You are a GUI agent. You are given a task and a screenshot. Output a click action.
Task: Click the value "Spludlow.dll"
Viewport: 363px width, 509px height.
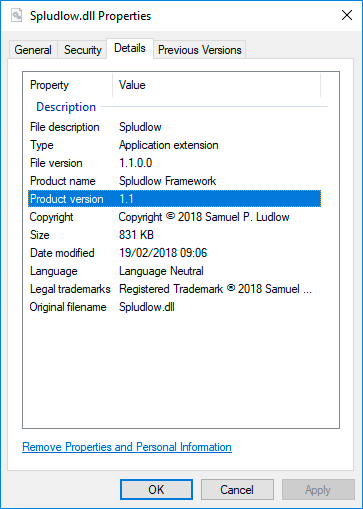147,307
